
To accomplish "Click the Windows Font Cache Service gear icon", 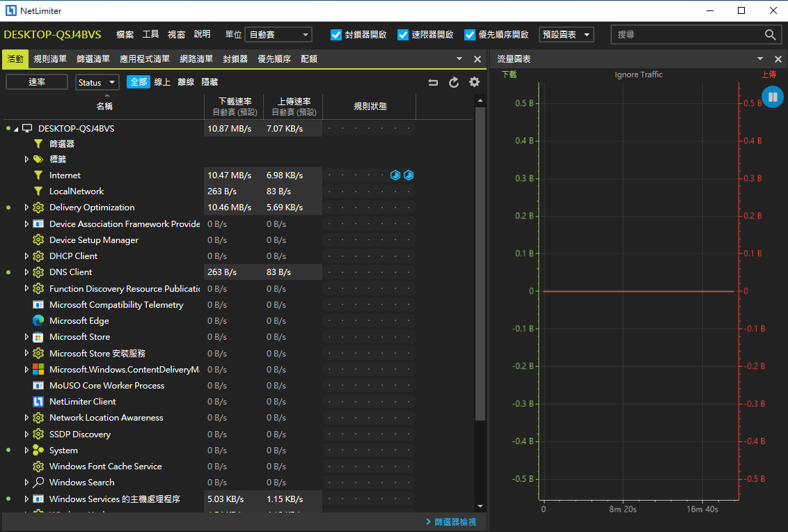I will click(38, 466).
